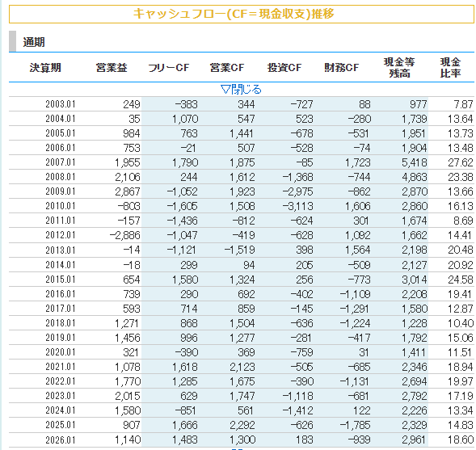Select the 2008.01 row date cell

60,177
